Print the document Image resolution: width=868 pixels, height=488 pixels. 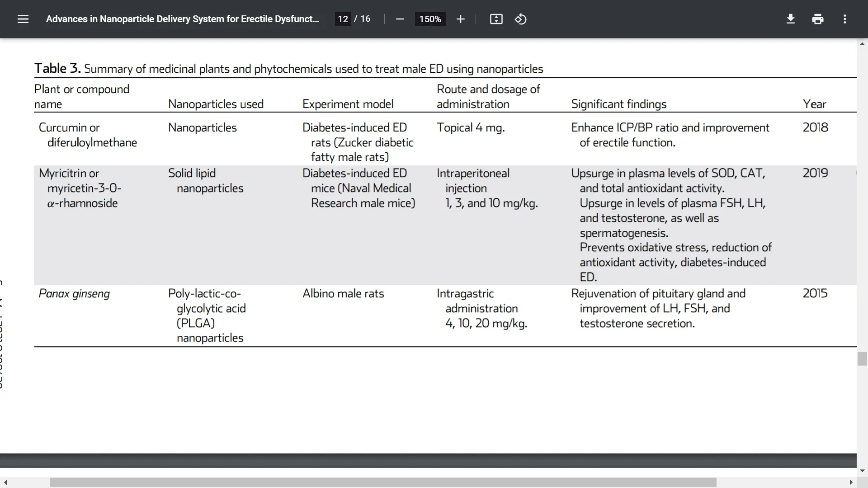pos(817,19)
